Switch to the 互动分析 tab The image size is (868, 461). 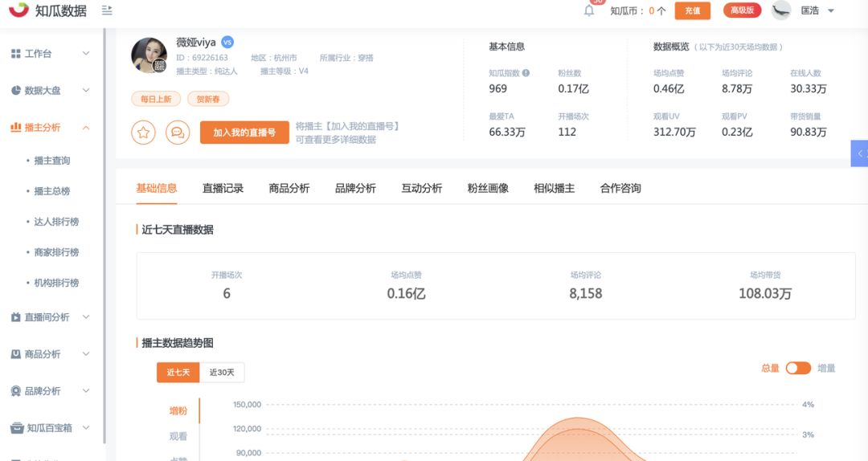coord(422,188)
